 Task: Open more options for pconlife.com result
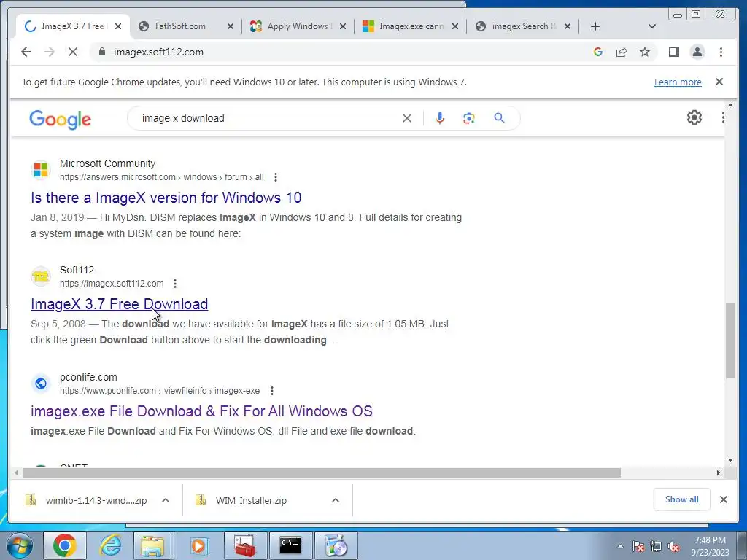click(271, 391)
